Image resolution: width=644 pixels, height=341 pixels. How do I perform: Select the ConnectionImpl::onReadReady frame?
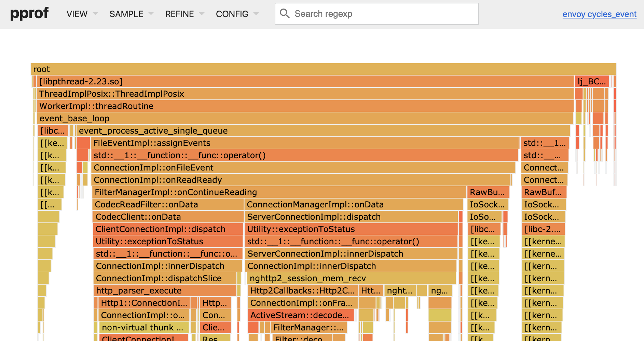coord(301,180)
